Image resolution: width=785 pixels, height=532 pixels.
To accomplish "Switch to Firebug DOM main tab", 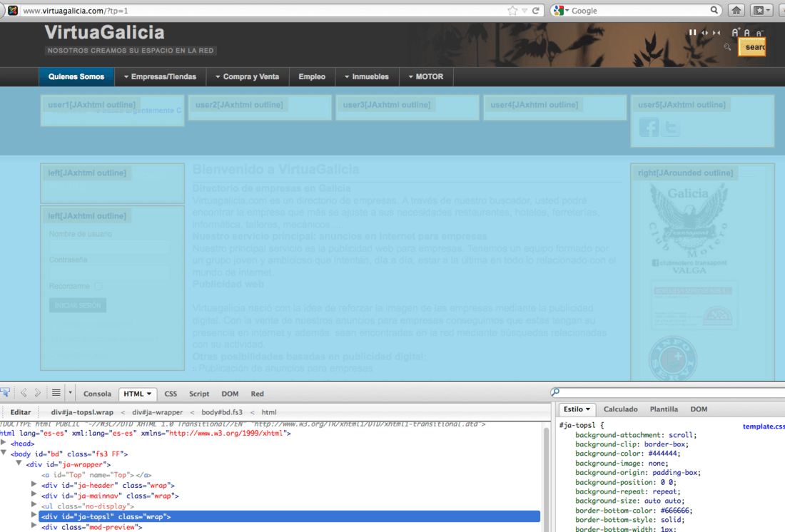I will pos(230,394).
